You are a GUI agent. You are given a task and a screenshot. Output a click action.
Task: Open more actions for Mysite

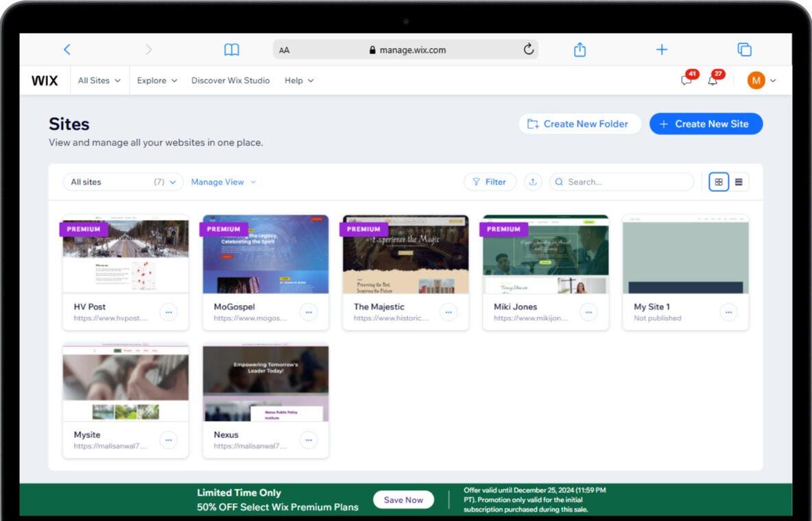point(168,440)
